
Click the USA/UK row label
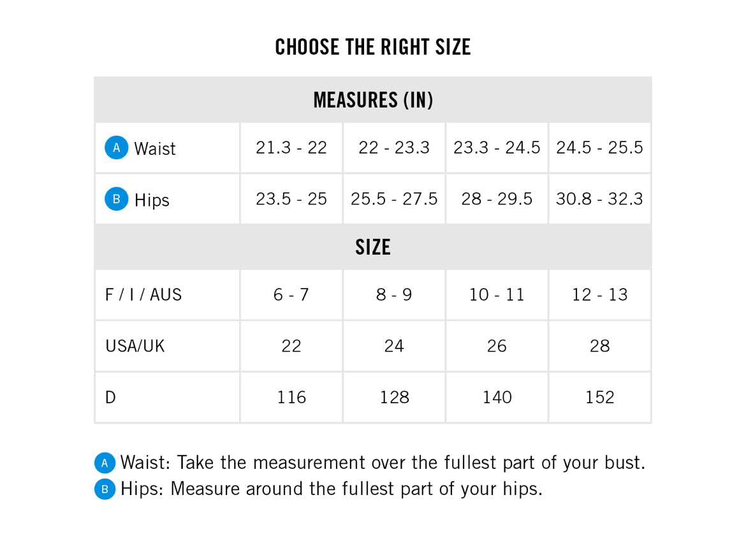[135, 346]
